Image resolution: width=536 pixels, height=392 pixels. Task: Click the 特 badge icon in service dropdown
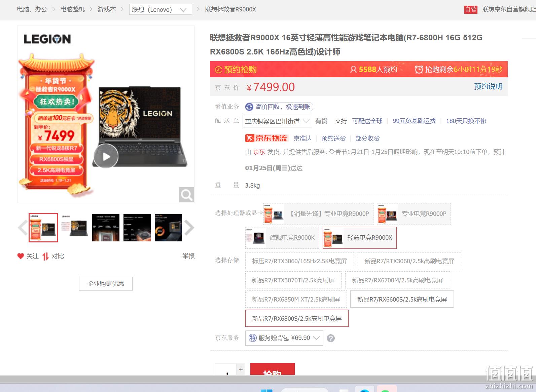pos(253,338)
